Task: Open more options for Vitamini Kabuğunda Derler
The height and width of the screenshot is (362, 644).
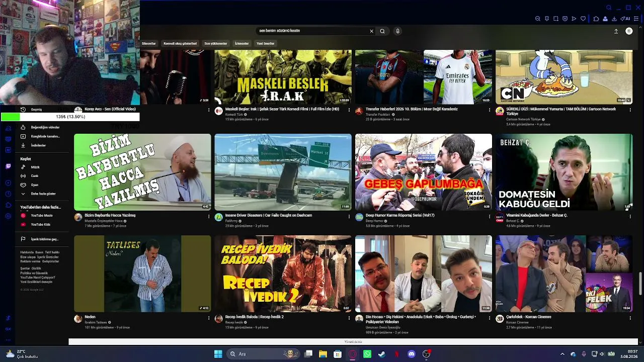Action: tap(630, 217)
